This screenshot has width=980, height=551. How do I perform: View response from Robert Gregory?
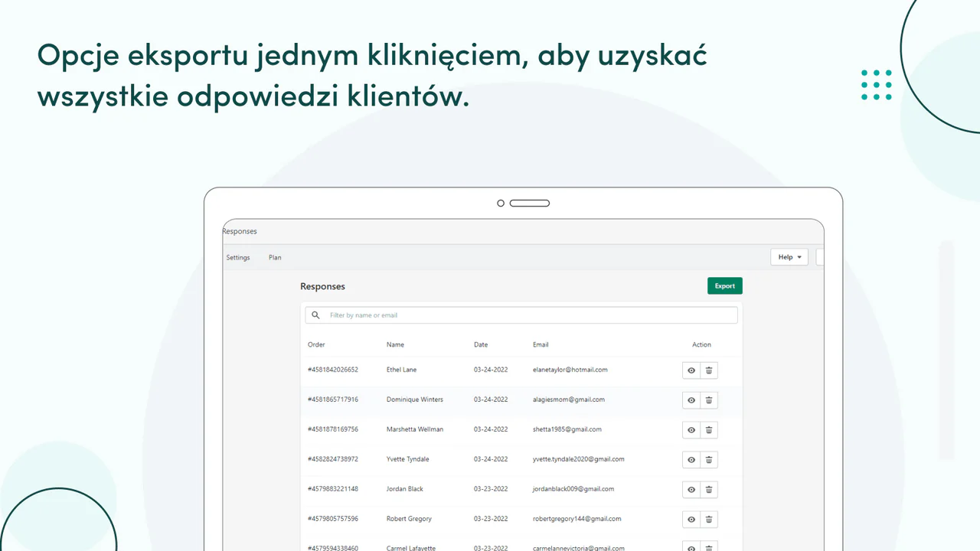point(691,520)
